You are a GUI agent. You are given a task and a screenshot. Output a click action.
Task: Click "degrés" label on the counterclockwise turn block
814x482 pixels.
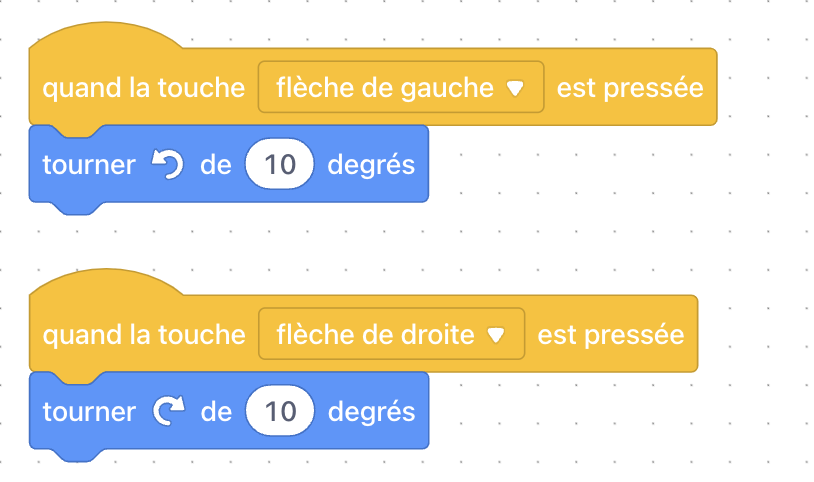(371, 166)
